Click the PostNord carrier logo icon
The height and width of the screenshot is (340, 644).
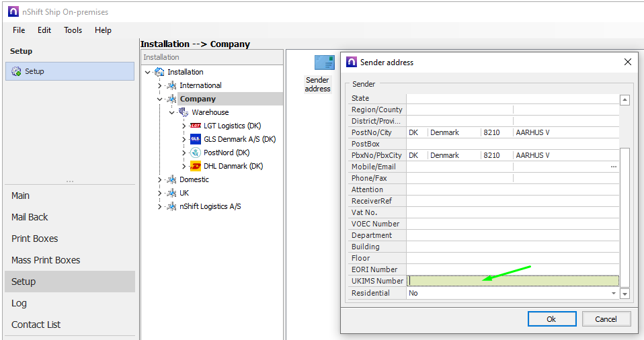pyautogui.click(x=196, y=153)
